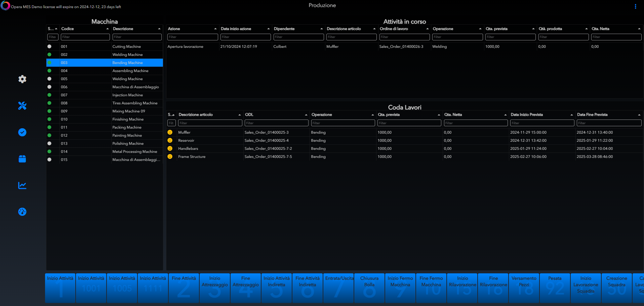Open the three-dot menu at top right
Image resolution: width=644 pixels, height=306 pixels.
coord(635,6)
